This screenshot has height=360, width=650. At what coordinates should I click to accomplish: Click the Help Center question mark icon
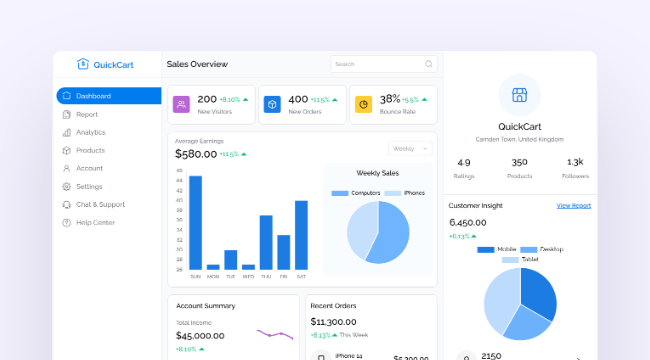[x=66, y=223]
